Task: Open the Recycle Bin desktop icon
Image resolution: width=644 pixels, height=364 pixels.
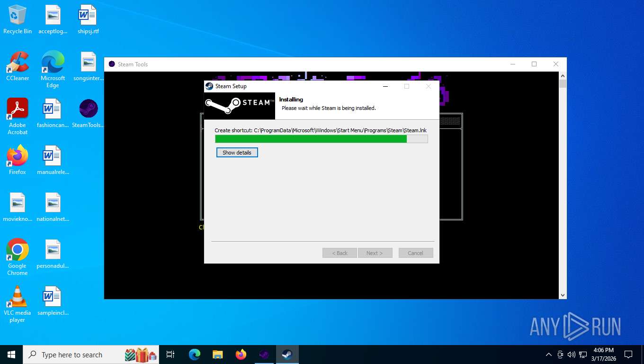Action: pos(18,19)
